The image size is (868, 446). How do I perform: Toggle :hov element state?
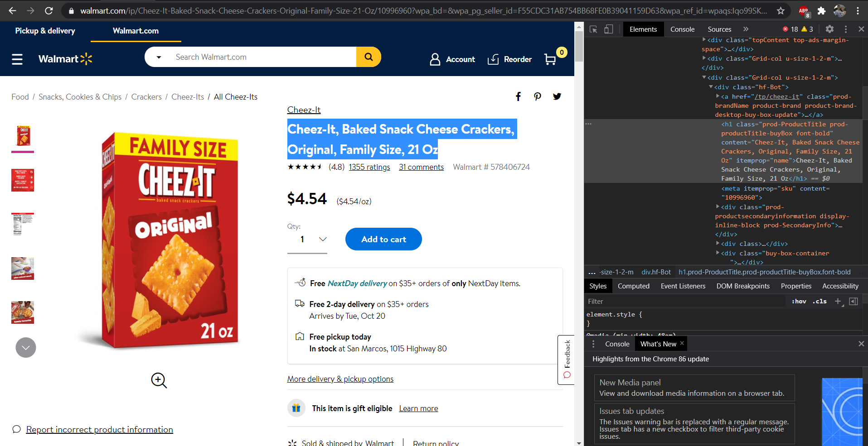pos(799,302)
